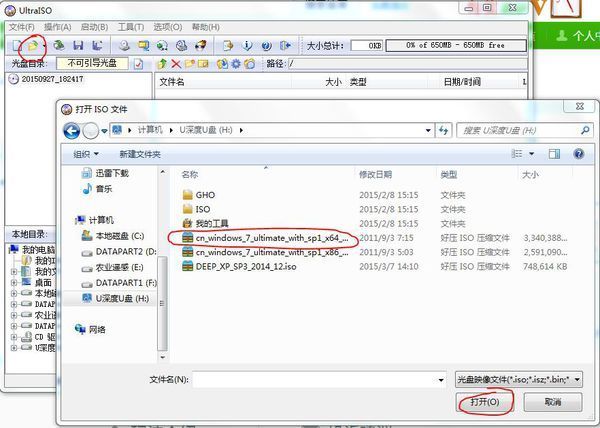Image resolution: width=600 pixels, height=428 pixels.
Task: Click the Burn CD image flame icon
Action: [x=201, y=46]
